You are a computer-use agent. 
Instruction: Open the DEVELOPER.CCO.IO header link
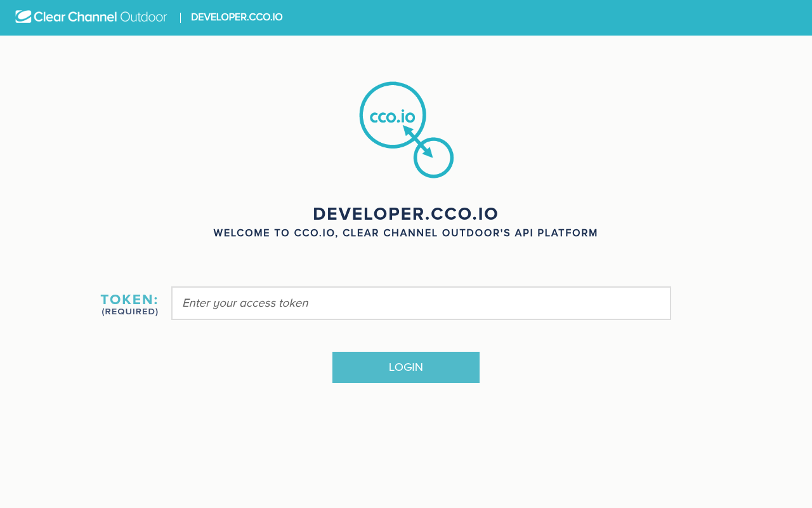pos(237,17)
